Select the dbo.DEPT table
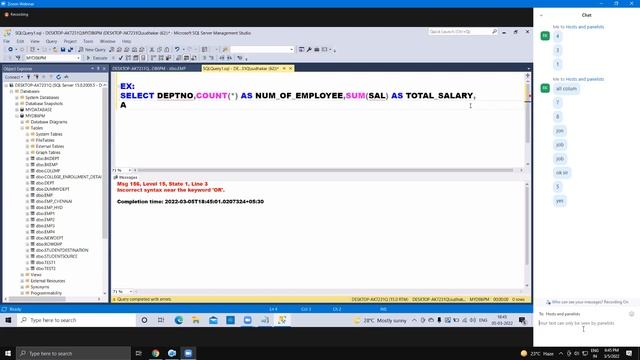The height and width of the screenshot is (360, 640). [45, 183]
